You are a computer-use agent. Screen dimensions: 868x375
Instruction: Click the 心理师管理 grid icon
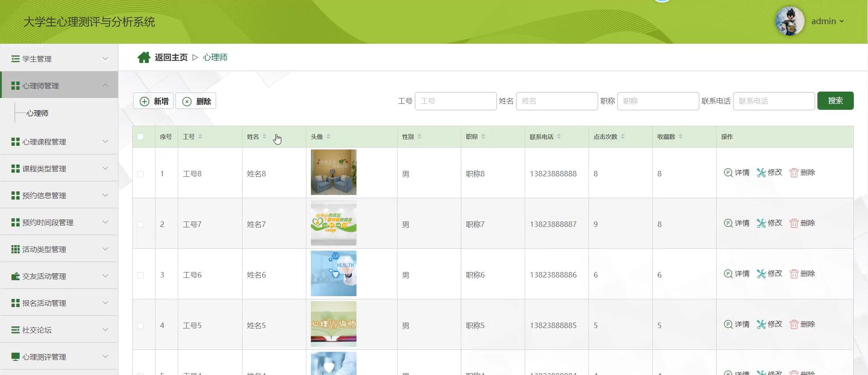click(x=15, y=86)
